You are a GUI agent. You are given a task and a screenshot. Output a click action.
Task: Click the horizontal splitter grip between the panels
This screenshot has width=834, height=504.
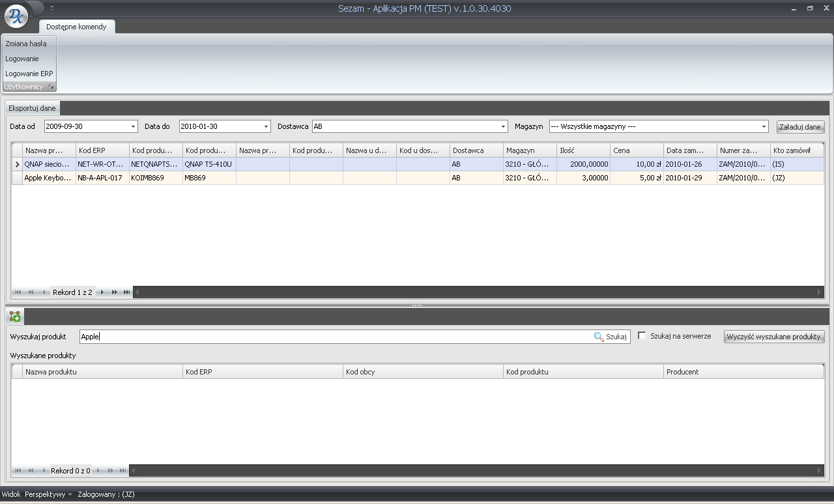click(417, 305)
